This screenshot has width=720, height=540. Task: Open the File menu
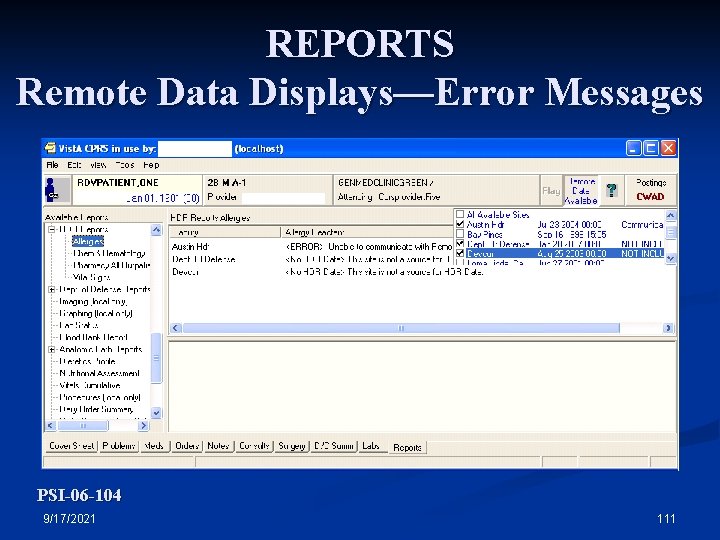click(52, 165)
